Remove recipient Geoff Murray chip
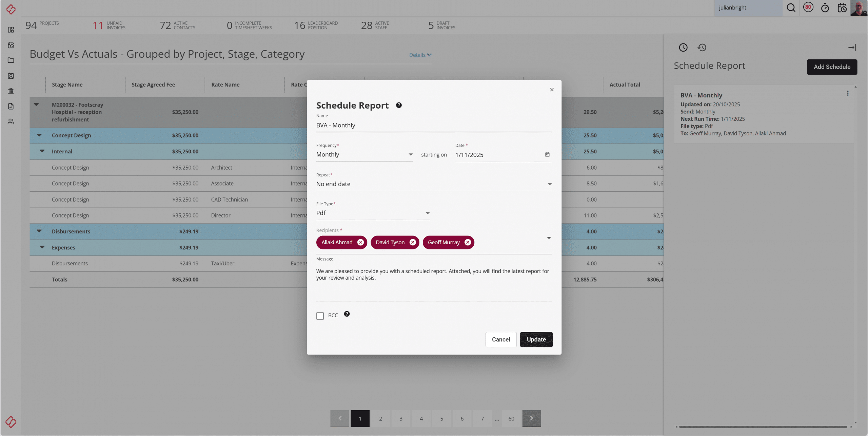The width and height of the screenshot is (868, 436). (x=468, y=242)
